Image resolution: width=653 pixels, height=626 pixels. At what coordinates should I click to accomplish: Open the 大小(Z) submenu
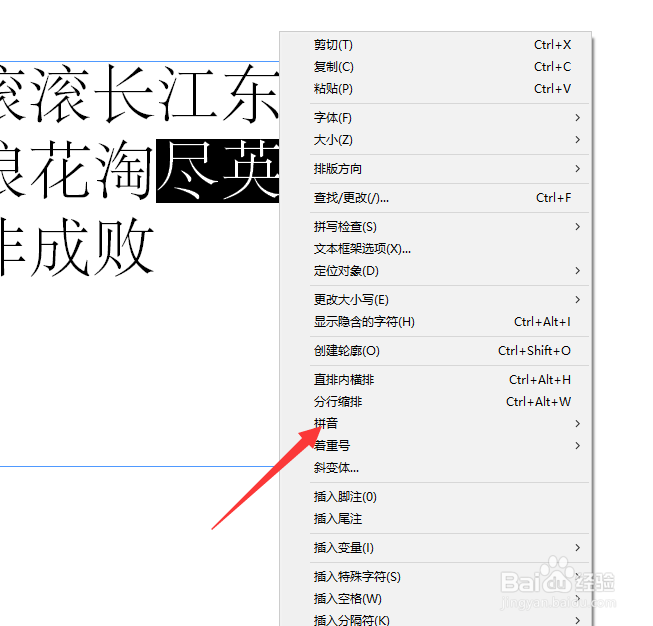coord(436,140)
